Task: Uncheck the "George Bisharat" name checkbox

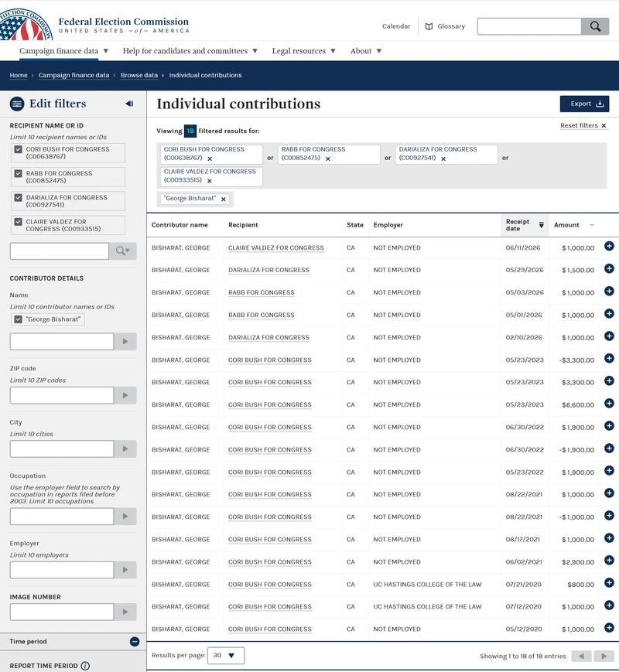Action: click(x=18, y=319)
